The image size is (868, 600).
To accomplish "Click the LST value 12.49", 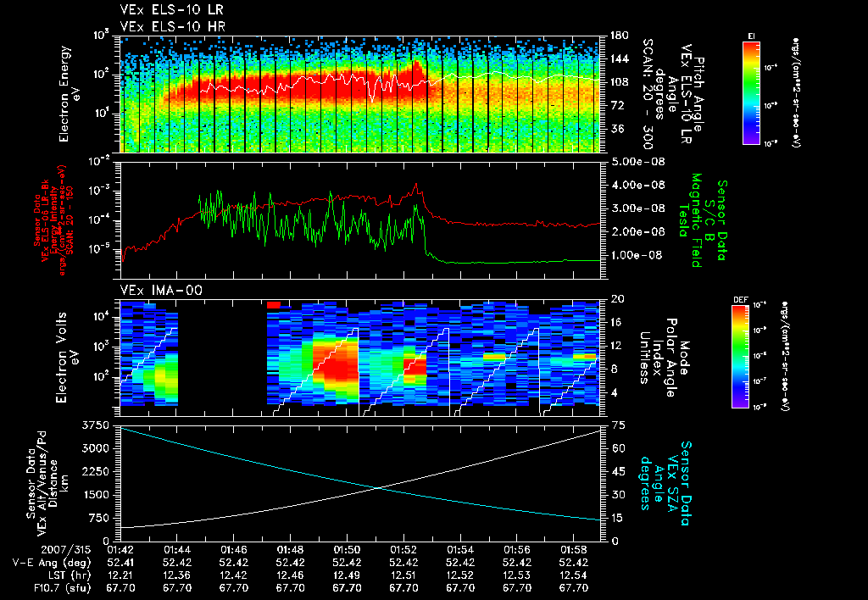I will pyautogui.click(x=347, y=575).
